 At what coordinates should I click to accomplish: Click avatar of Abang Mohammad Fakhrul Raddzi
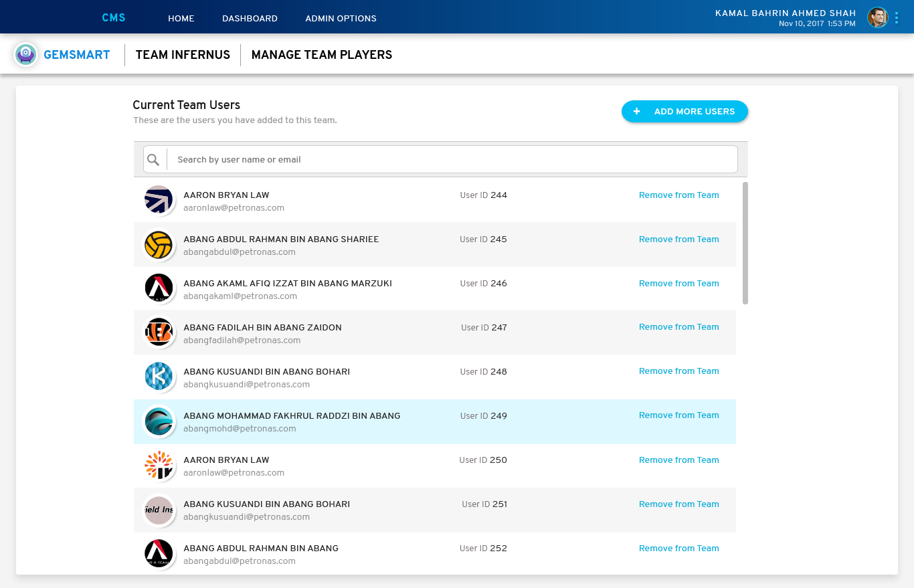coord(159,421)
